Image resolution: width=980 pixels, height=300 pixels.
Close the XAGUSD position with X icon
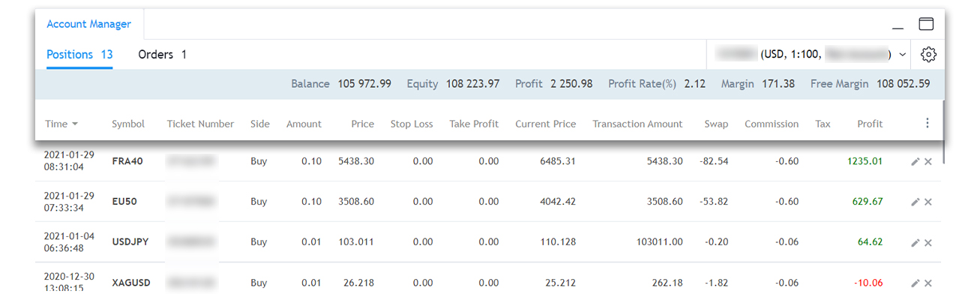928,283
